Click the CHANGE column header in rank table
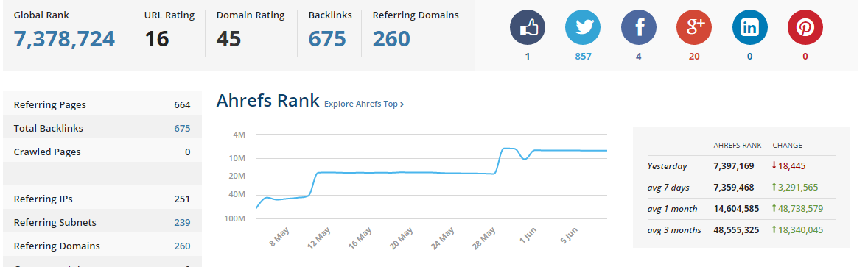The image size is (868, 267). 787,146
